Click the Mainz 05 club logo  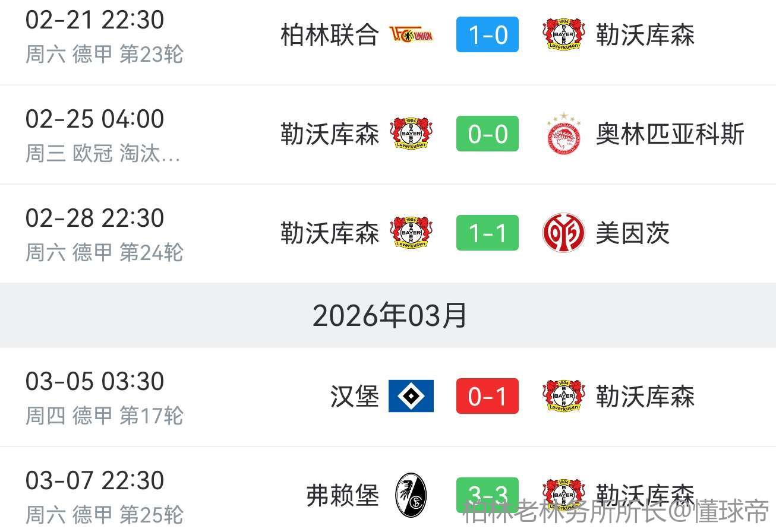[563, 233]
